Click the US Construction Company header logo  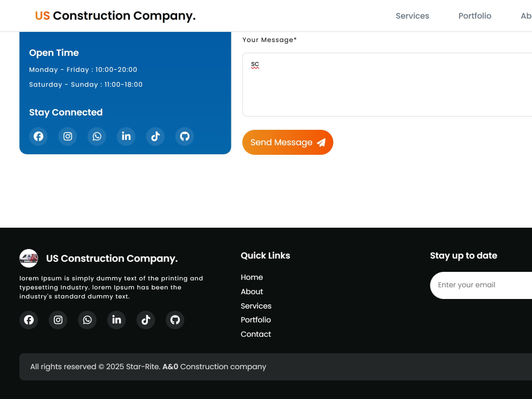(115, 15)
